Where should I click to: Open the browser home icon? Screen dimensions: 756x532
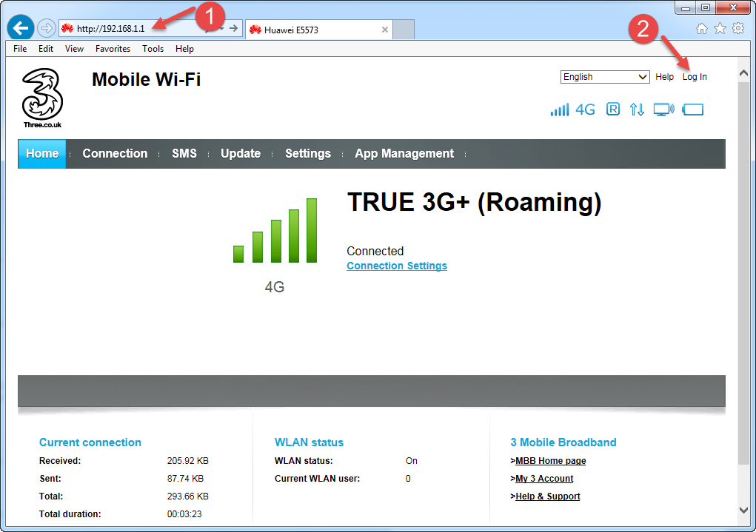[701, 29]
